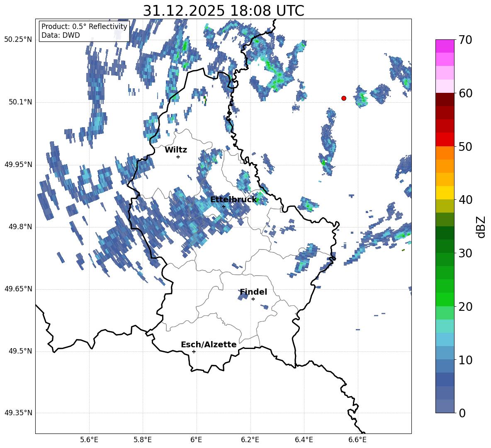The height and width of the screenshot is (448, 491).
Task: Click the 49.65°N latitude label
Action: pyautogui.click(x=18, y=289)
